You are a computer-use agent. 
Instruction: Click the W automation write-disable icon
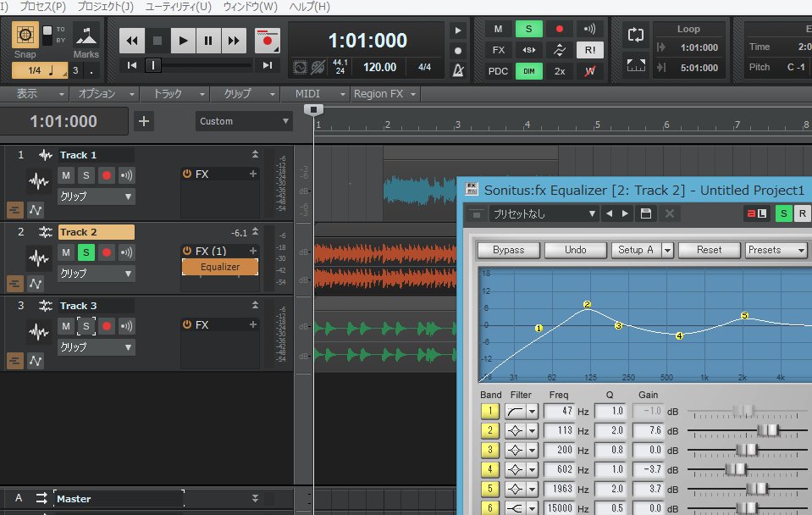590,71
